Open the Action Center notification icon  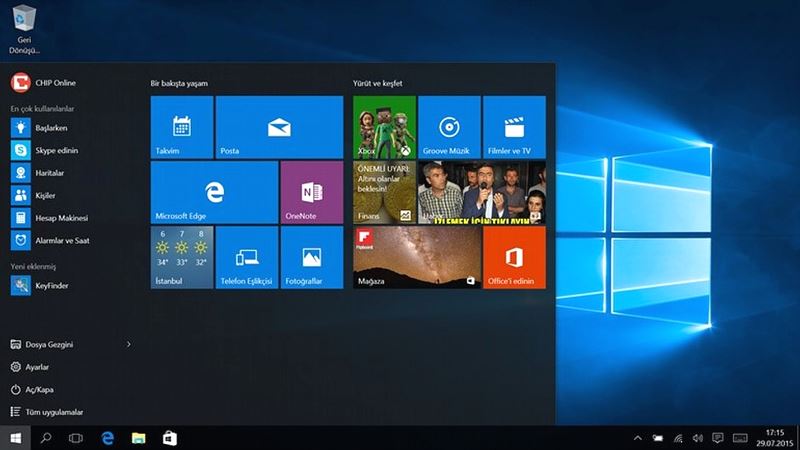(718, 438)
